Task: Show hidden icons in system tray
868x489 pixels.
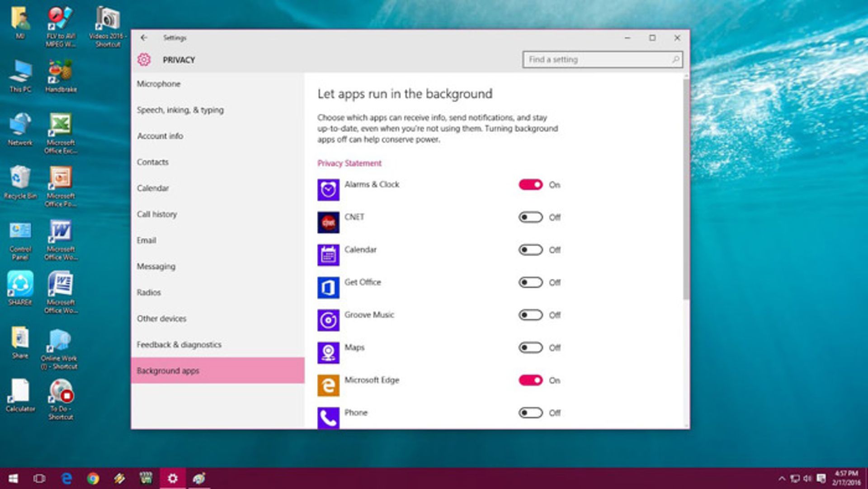Action: [782, 479]
